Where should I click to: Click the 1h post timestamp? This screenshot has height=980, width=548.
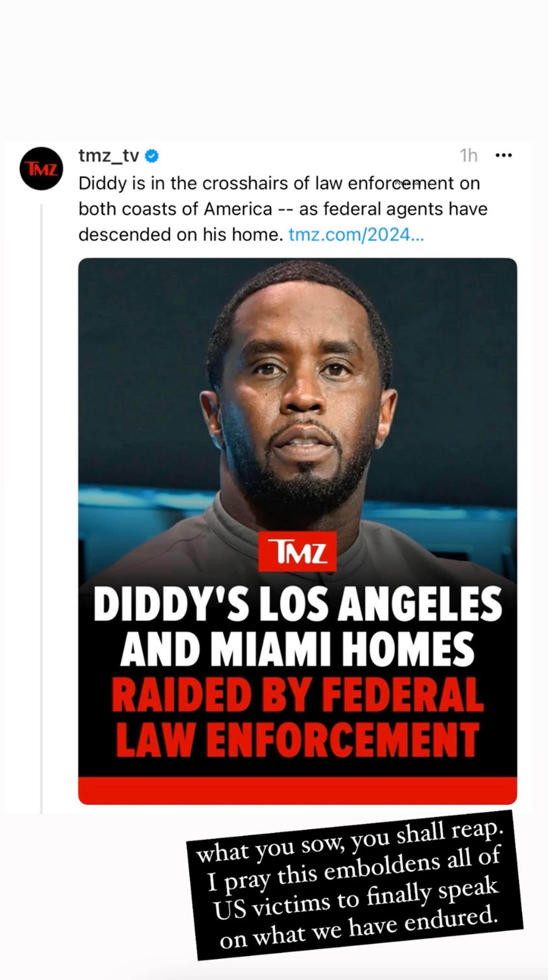coord(469,155)
